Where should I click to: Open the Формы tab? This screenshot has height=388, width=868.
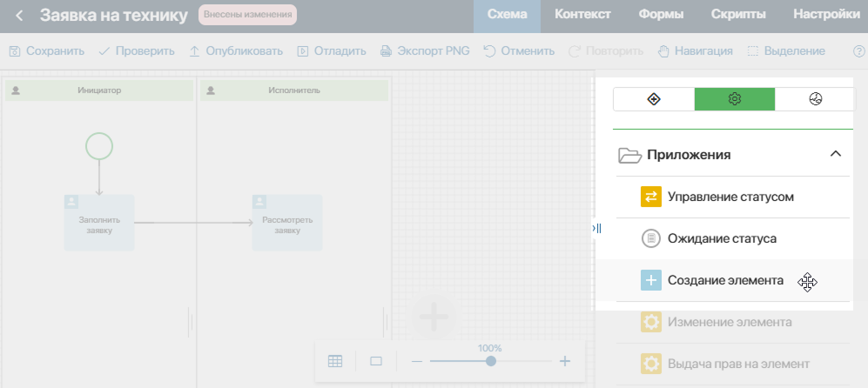click(661, 15)
